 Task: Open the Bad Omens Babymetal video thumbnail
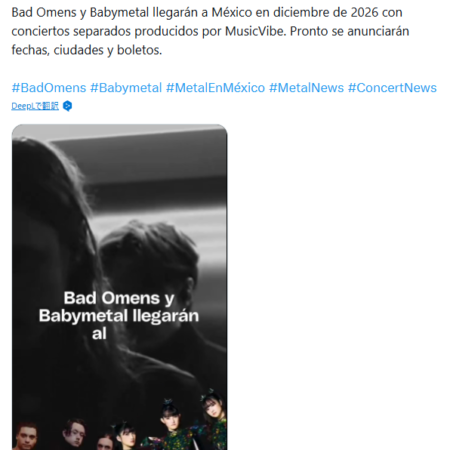pyautogui.click(x=120, y=287)
